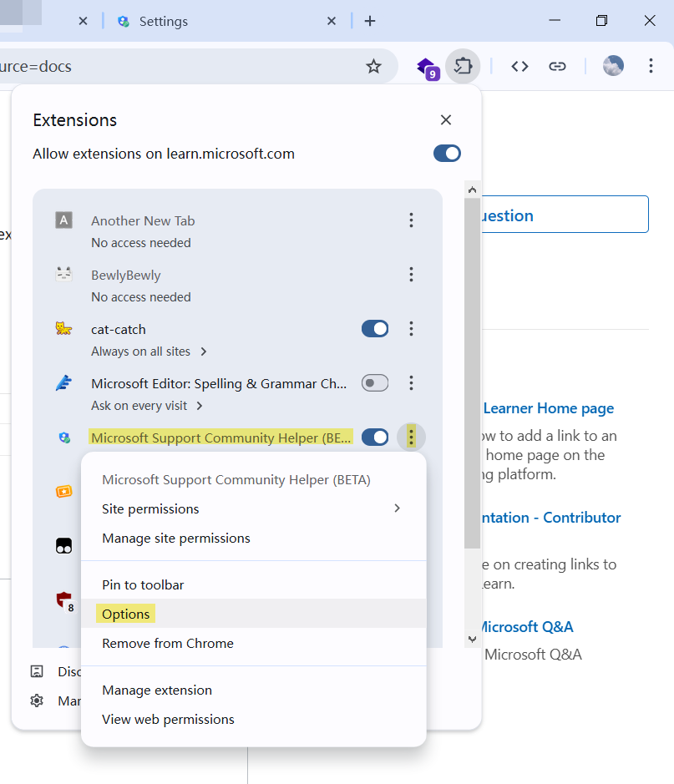Click the gear icon for managing extensions
Screen dimensions: 674x784
(37, 701)
